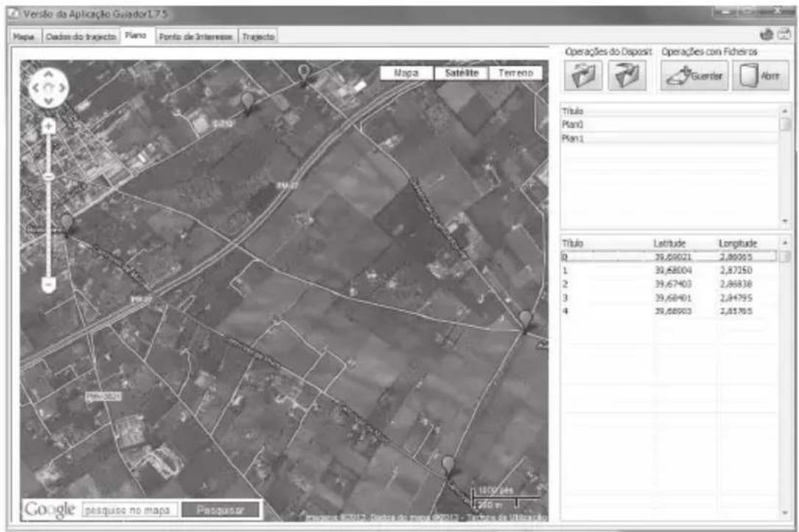Open the Ponto de Interesse tab
This screenshot has height=532, width=799.
[196, 36]
